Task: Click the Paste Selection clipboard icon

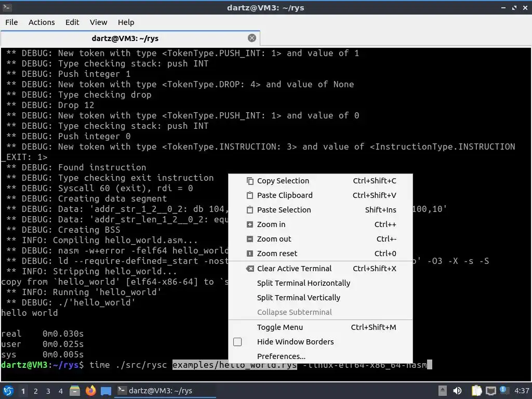Action: 250,210
